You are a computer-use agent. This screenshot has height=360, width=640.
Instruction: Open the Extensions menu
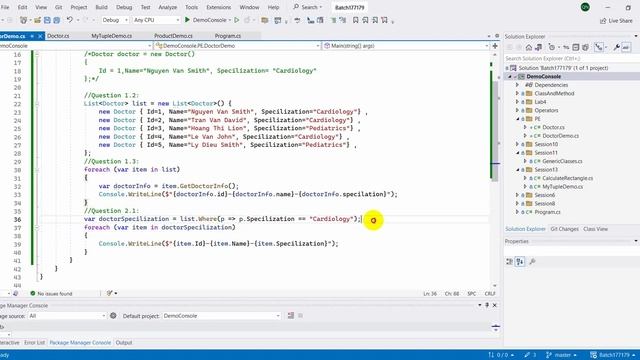coord(218,7)
